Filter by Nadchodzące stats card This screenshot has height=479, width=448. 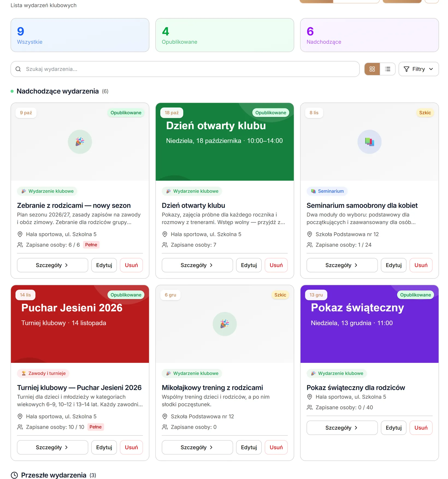tap(369, 35)
